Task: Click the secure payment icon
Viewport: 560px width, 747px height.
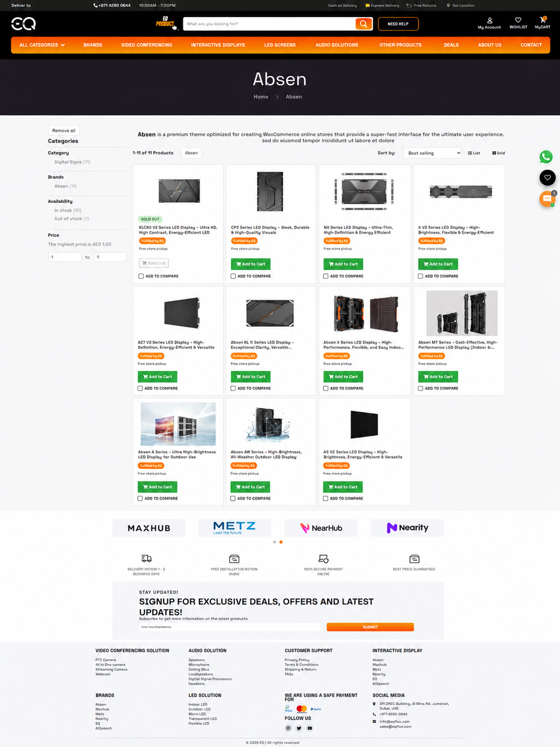Action: [323, 559]
